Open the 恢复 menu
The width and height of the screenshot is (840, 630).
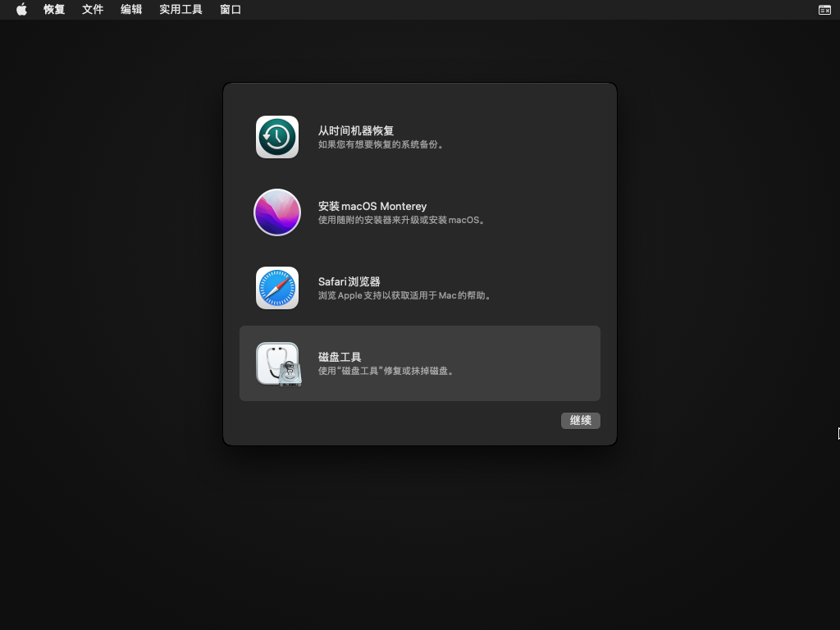point(54,10)
